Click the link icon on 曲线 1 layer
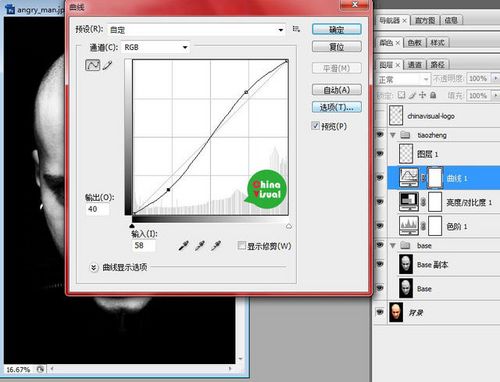Image resolution: width=500 pixels, height=382 pixels. pos(423,178)
